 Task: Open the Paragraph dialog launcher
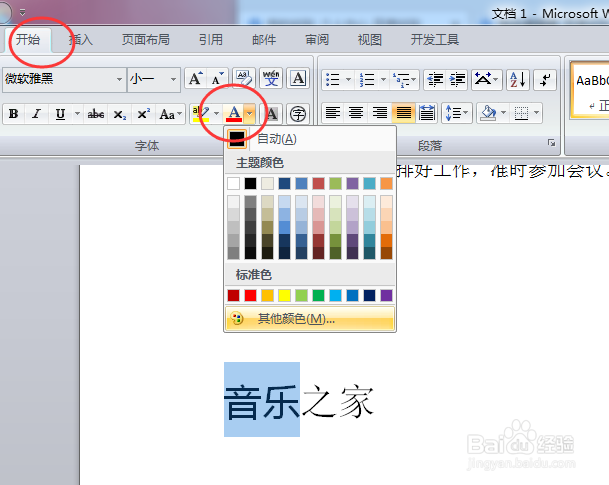click(x=551, y=143)
